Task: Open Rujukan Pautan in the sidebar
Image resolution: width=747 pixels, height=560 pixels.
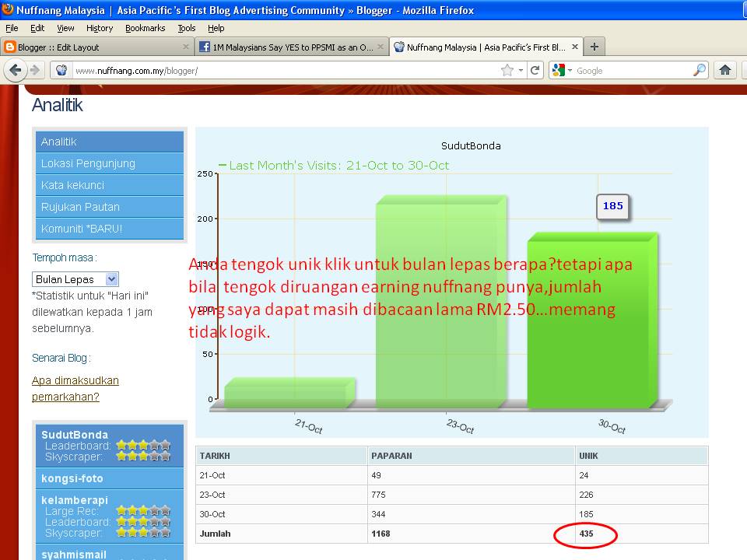Action: [110, 207]
